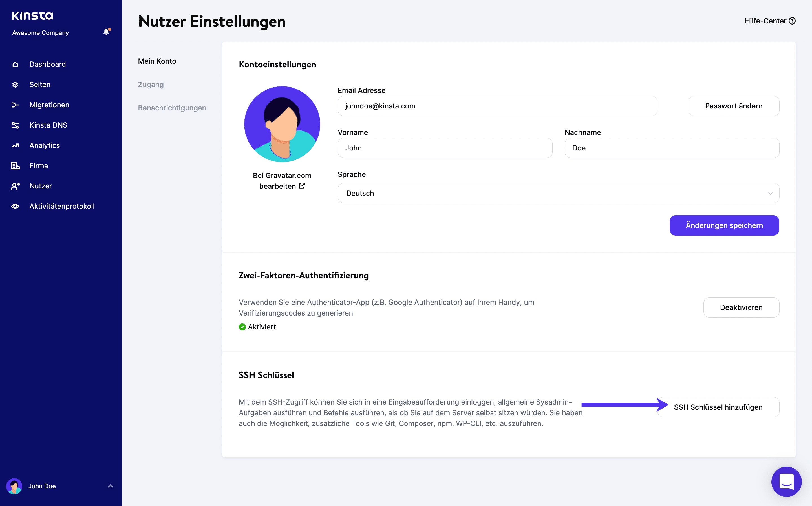Screen dimensions: 812x506
Task: Click SSH Schlüssel hinzufügen button
Action: click(x=719, y=406)
